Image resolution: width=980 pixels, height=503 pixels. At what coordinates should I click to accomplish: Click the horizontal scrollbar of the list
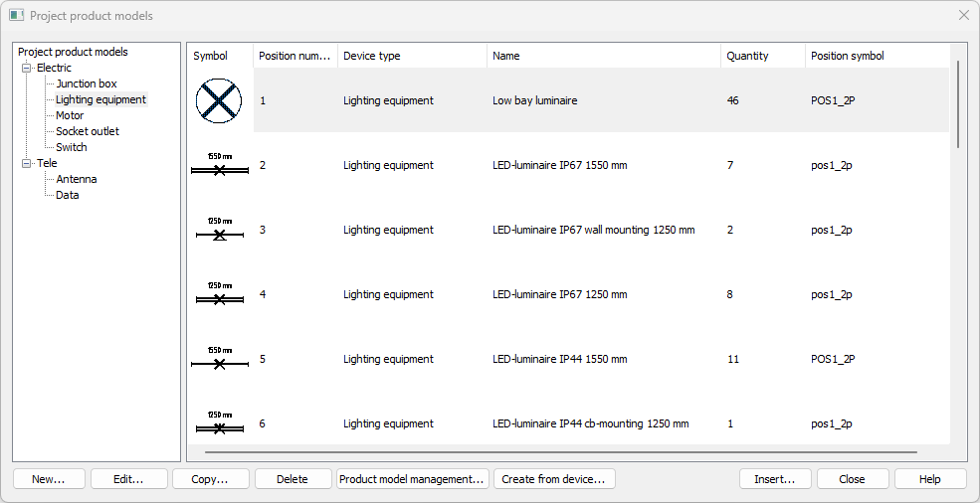(x=560, y=451)
